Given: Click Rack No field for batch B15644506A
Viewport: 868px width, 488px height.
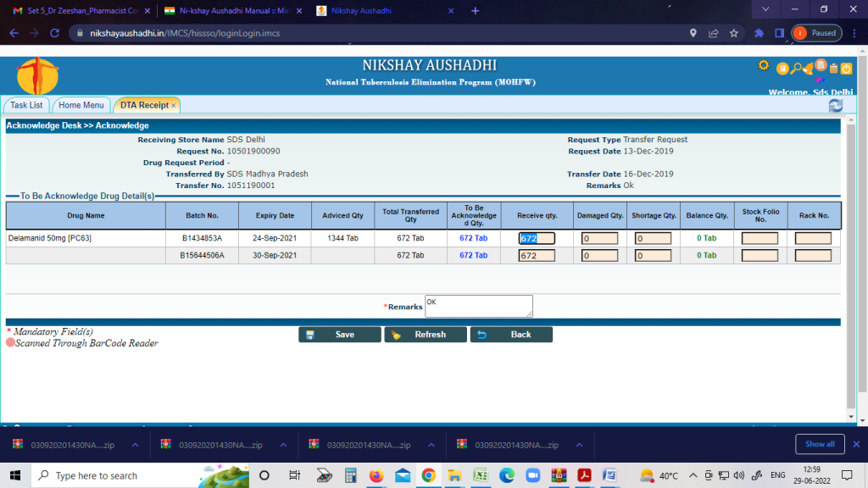Looking at the screenshot, I should click(x=813, y=256).
